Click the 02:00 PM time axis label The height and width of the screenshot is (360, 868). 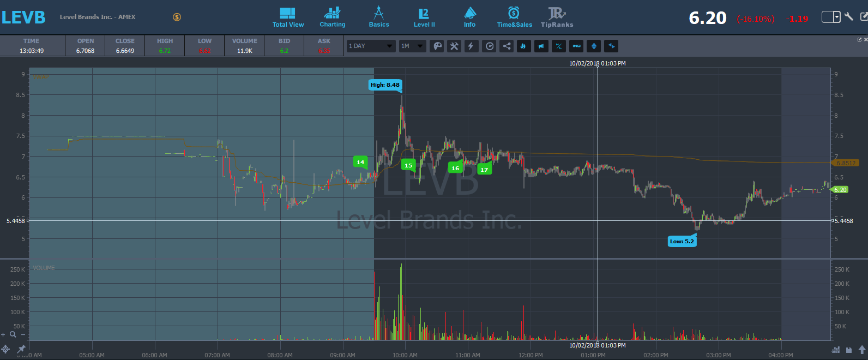click(x=656, y=355)
